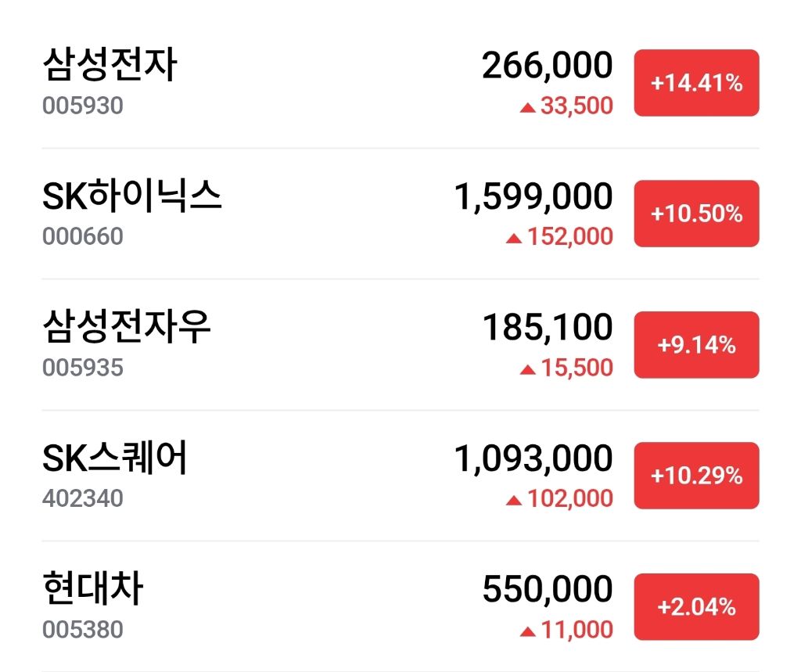Screen dimensions: 801x672
Task: Tap the +10.50% change badge
Action: (696, 214)
